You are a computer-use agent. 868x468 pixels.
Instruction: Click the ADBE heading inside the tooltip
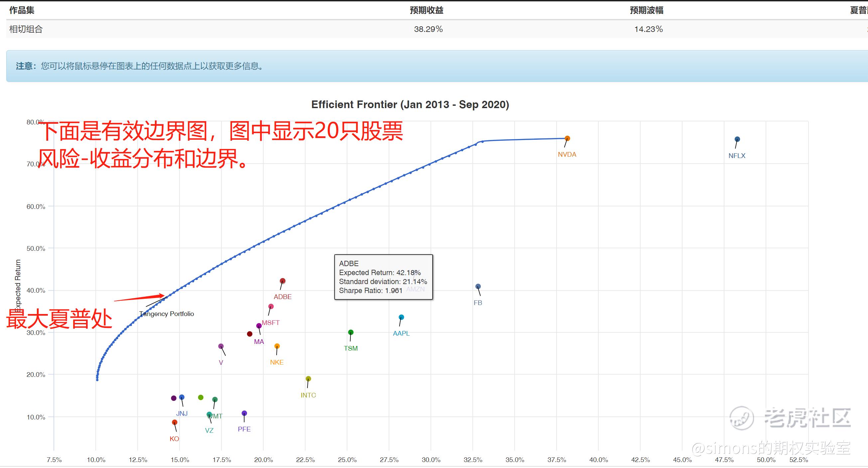point(349,263)
